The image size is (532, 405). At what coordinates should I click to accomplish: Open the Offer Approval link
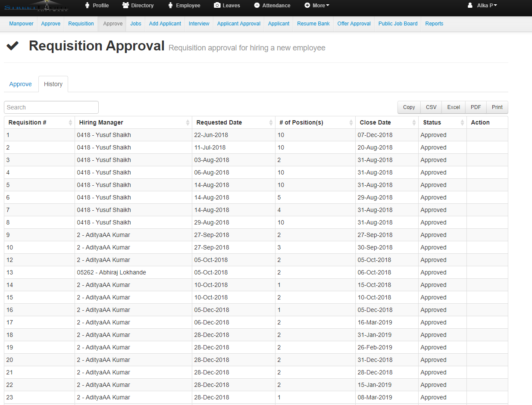pyautogui.click(x=354, y=24)
